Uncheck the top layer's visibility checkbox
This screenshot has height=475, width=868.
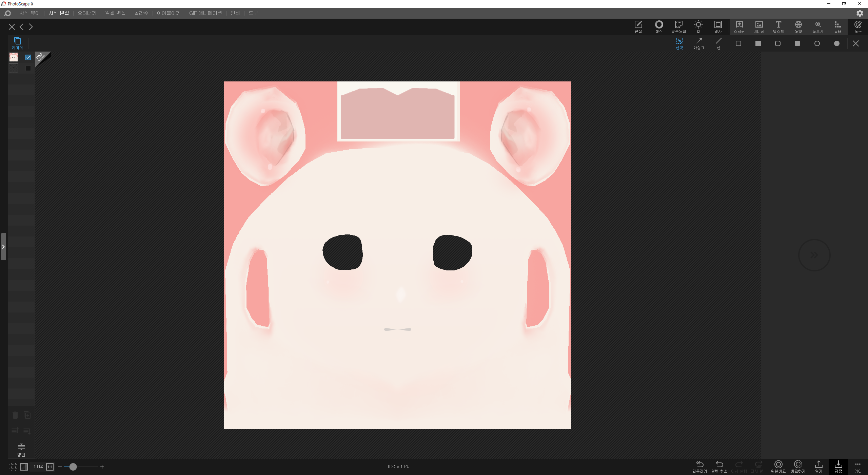[x=28, y=57]
